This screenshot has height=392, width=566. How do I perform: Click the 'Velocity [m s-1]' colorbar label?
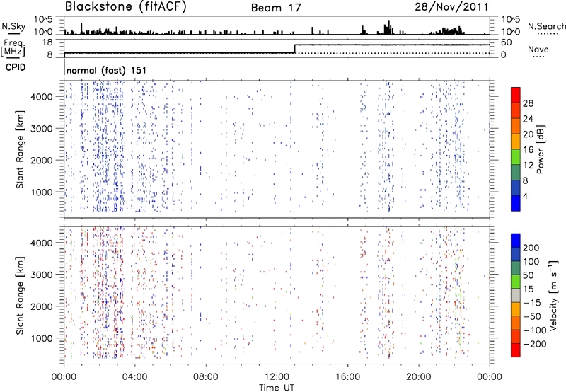(x=553, y=295)
